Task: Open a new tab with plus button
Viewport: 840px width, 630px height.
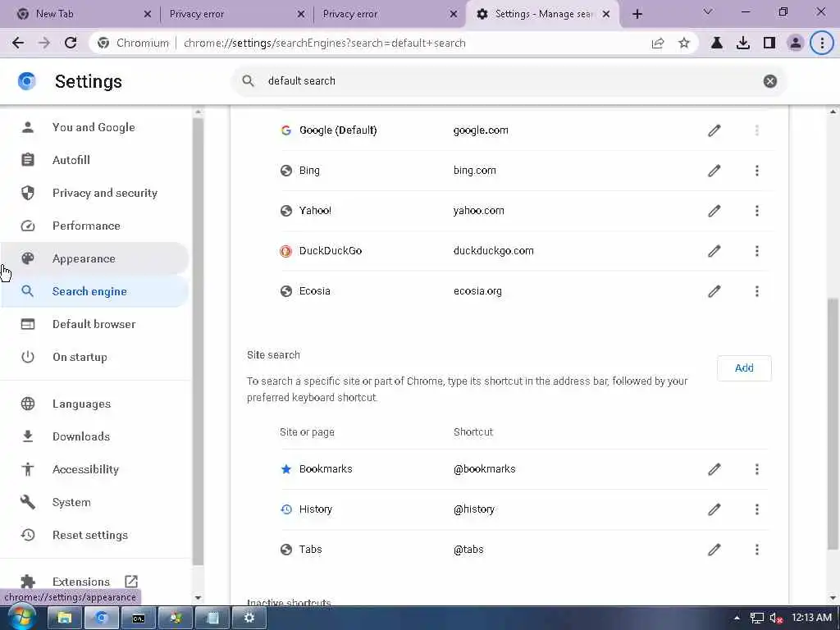Action: [x=637, y=14]
